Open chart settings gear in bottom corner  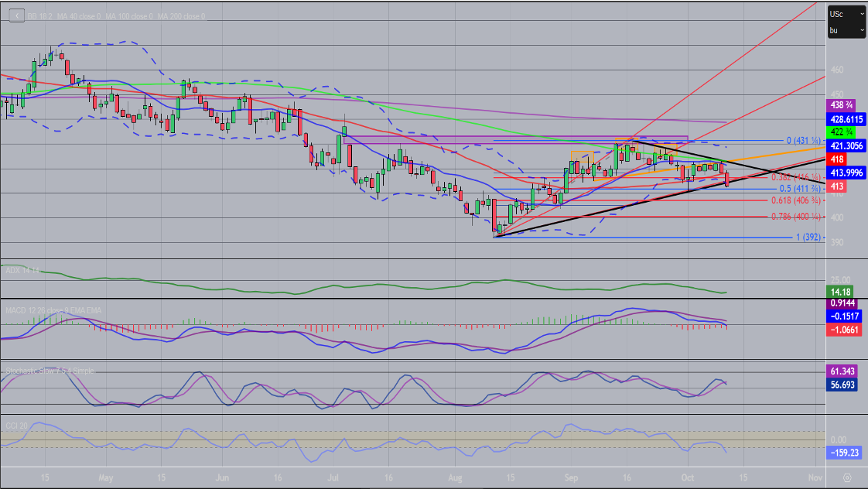[848, 477]
